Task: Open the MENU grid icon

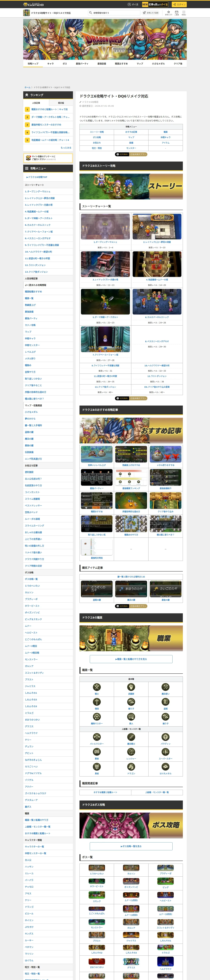Action: tap(184, 13)
